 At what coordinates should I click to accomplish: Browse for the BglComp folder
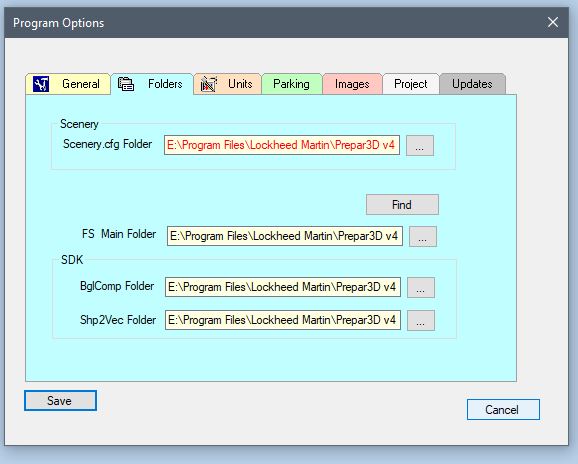point(421,287)
